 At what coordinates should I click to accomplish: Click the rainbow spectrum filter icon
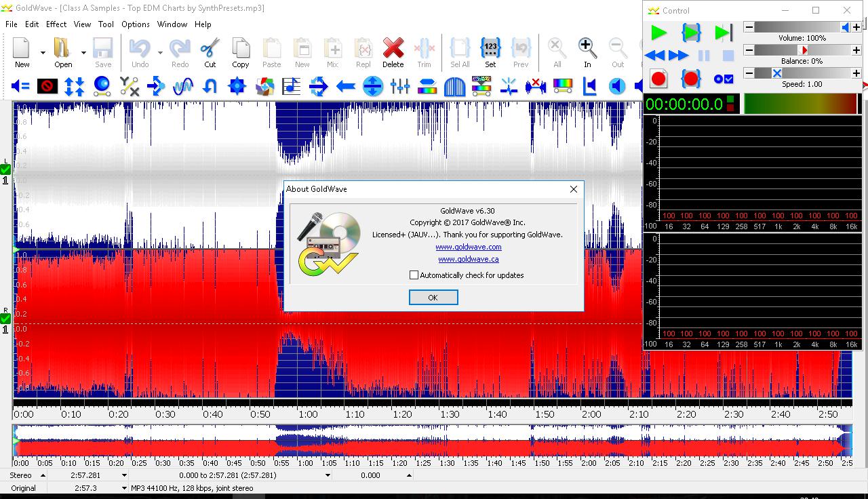click(x=563, y=86)
